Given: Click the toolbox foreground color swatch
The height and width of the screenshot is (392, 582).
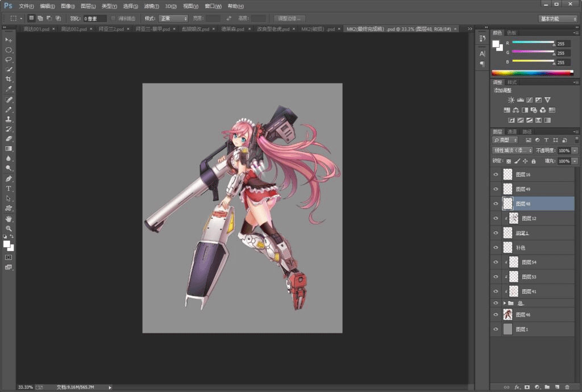Looking at the screenshot, I should coord(7,244).
